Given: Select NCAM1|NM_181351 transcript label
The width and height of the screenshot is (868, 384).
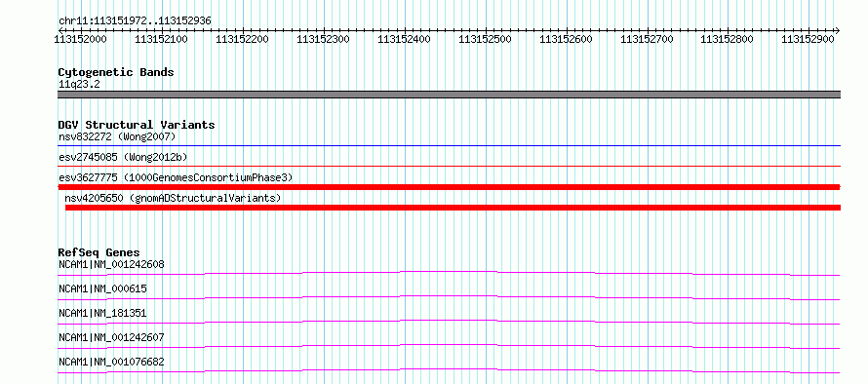Looking at the screenshot, I should coord(102,313).
